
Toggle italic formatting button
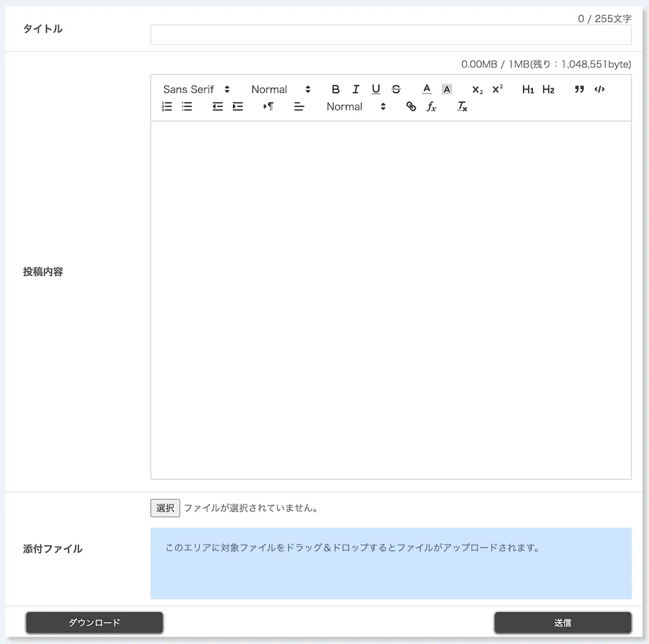coord(356,90)
